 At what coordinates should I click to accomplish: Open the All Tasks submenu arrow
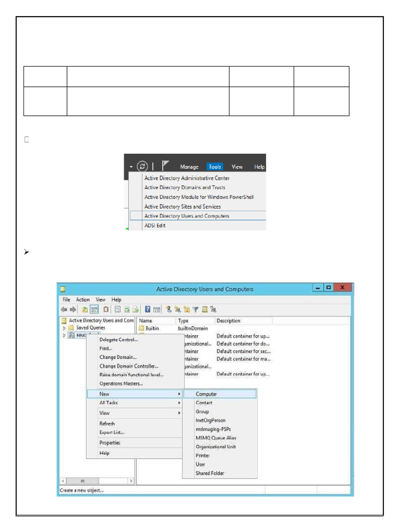179,403
